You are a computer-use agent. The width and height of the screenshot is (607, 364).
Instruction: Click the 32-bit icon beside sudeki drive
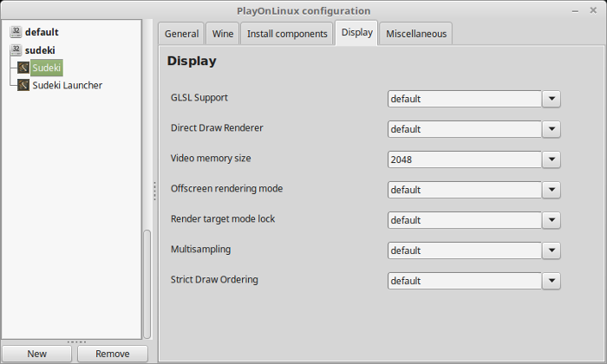point(16,50)
